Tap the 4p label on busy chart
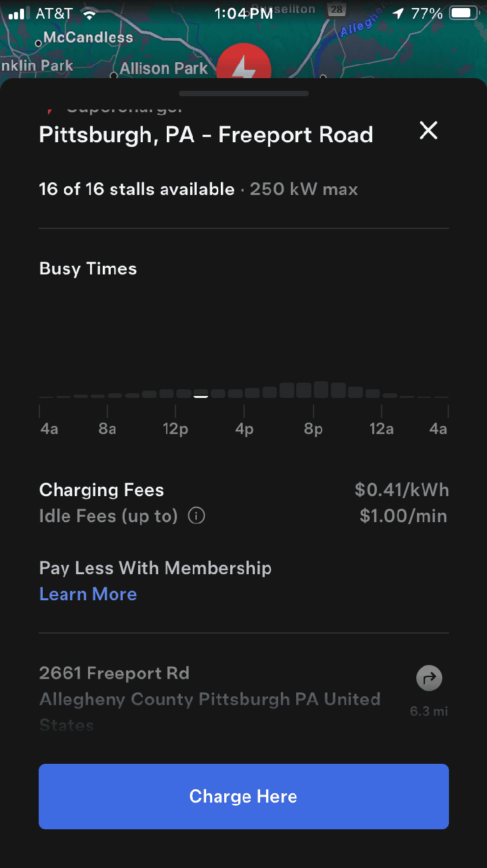 244,429
